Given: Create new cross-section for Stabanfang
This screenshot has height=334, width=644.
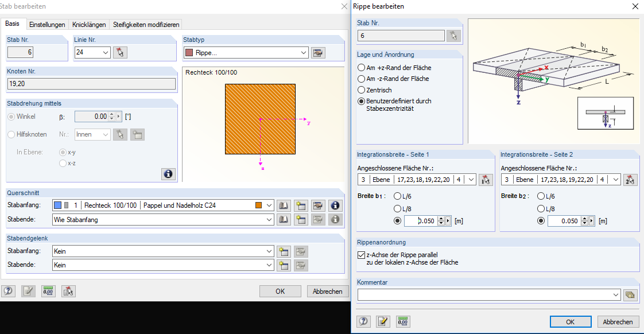Looking at the screenshot, I should point(301,205).
